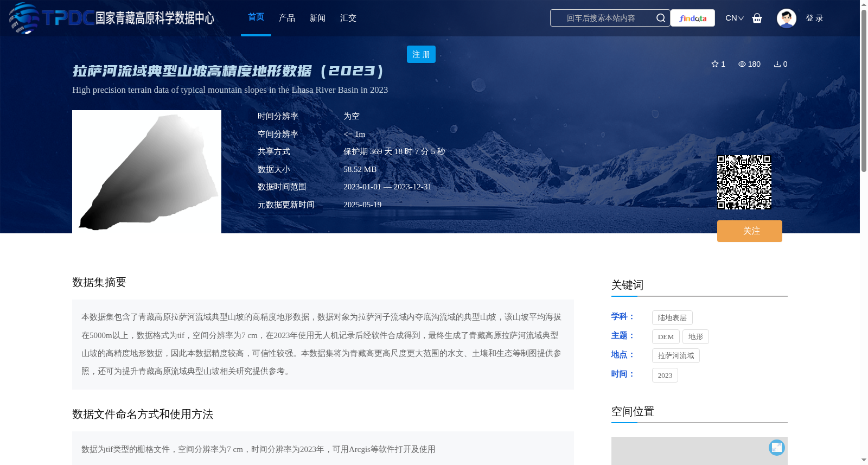Click the file size value 58.52 MB

[360, 169]
